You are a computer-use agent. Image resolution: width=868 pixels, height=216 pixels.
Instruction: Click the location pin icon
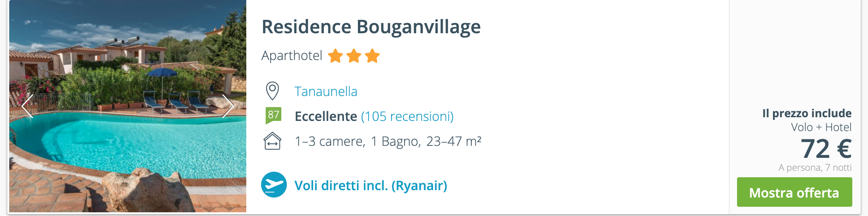click(273, 91)
